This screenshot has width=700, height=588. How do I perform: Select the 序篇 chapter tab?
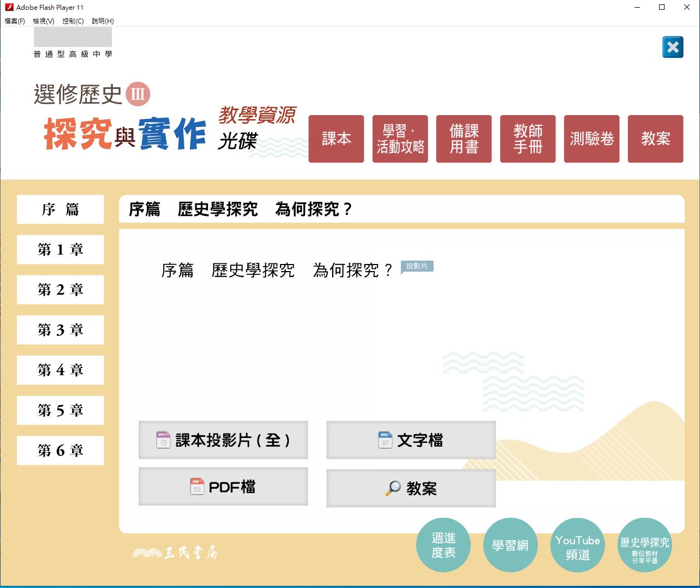[x=61, y=209]
